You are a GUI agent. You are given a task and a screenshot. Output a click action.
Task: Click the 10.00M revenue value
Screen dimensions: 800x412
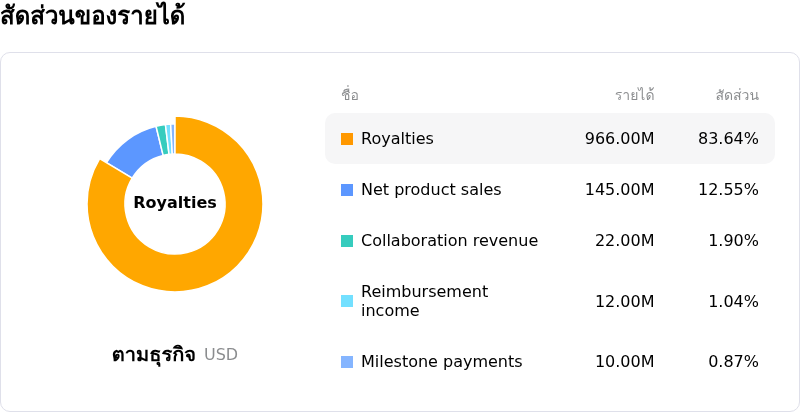[624, 362]
